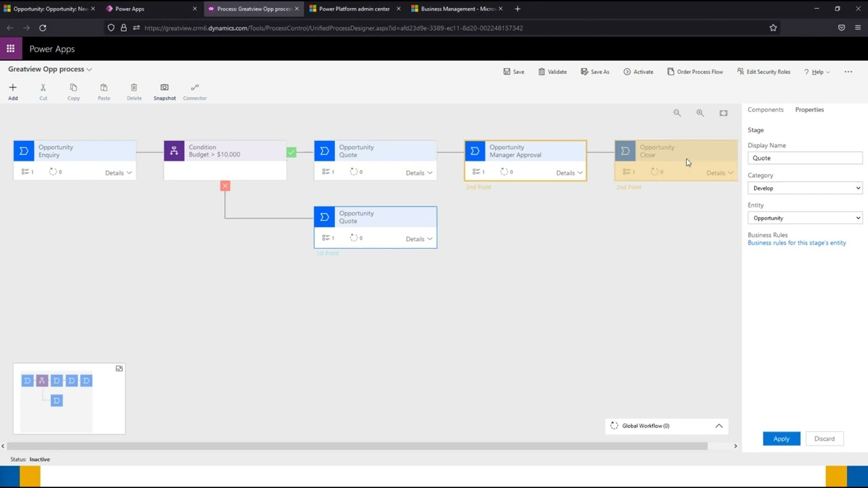Click Save As in command bar

pos(595,72)
